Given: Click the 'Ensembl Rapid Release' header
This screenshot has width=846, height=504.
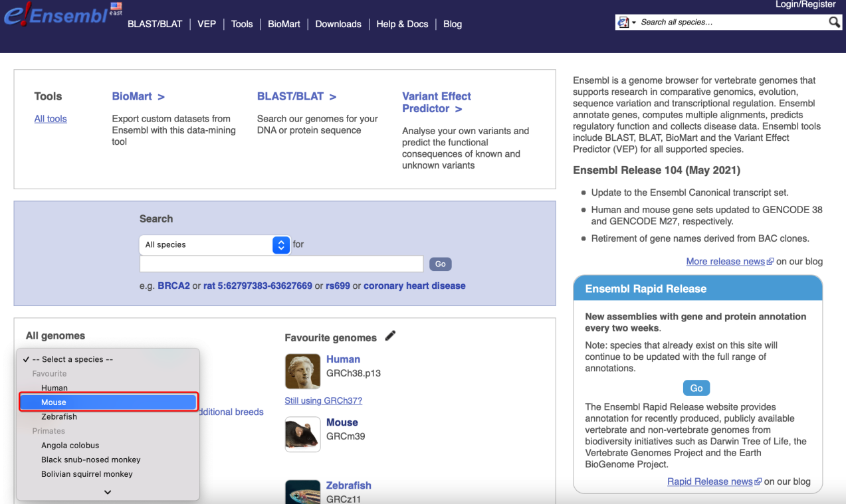Looking at the screenshot, I should (698, 289).
